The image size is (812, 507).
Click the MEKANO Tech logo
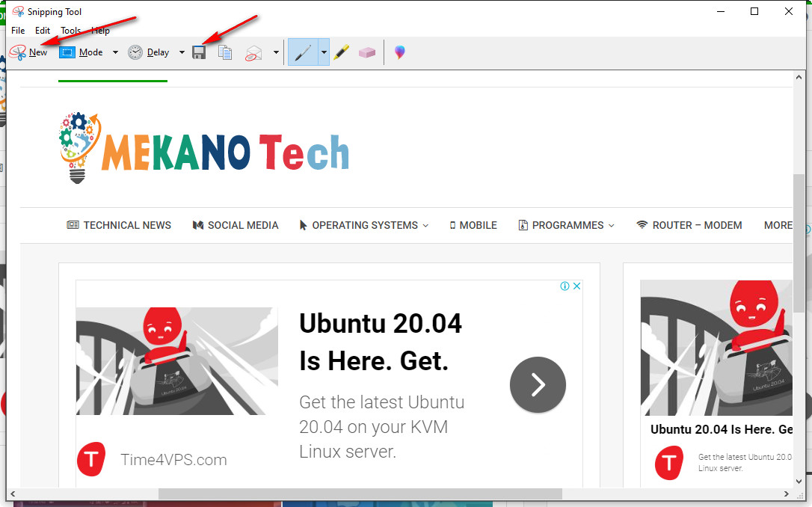(204, 148)
